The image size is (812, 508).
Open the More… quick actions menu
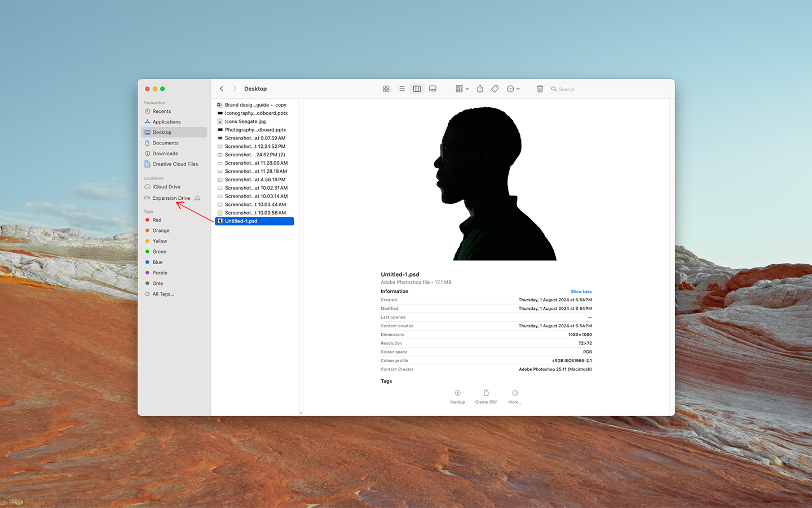click(515, 396)
